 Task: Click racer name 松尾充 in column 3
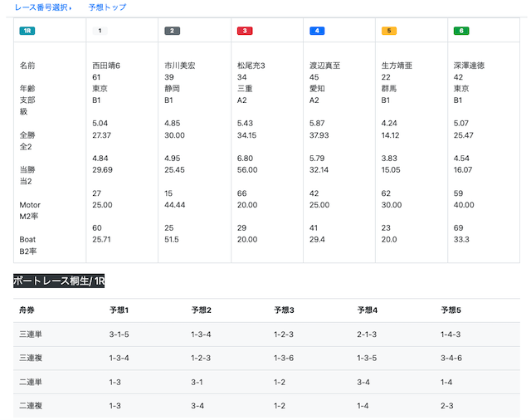click(249, 66)
